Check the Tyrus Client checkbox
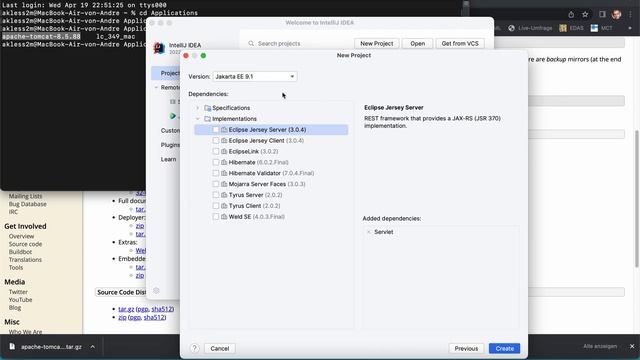The height and width of the screenshot is (360, 640). (x=216, y=206)
